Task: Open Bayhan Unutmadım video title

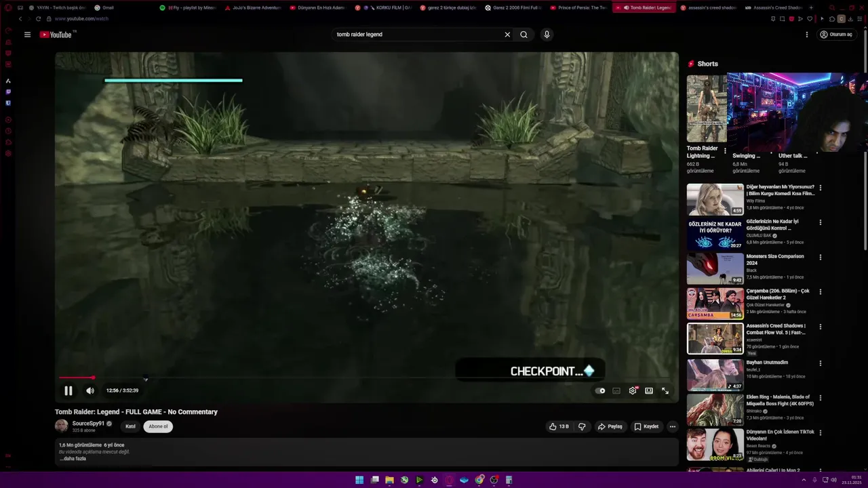Action: (767, 363)
